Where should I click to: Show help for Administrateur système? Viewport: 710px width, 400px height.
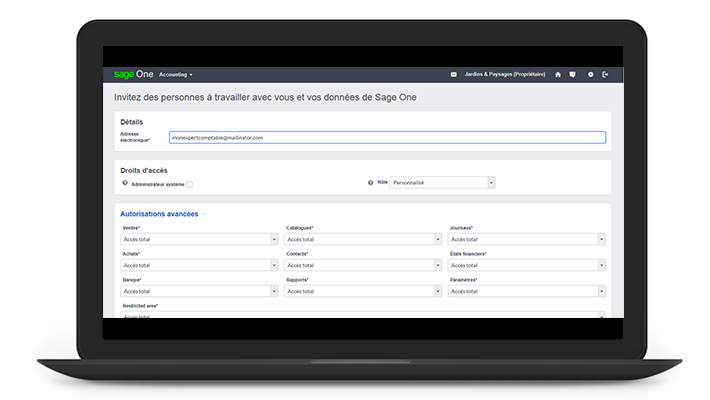[x=125, y=183]
